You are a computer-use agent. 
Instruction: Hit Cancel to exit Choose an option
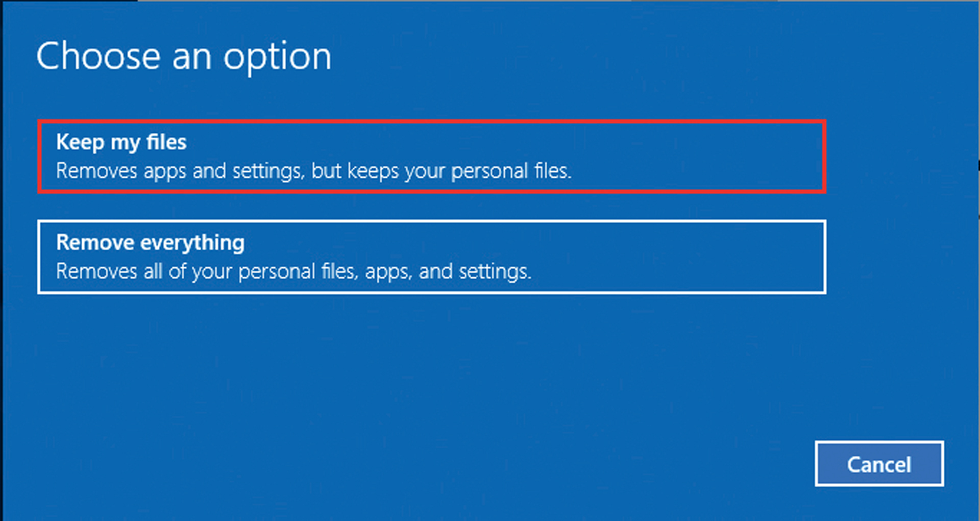(879, 464)
